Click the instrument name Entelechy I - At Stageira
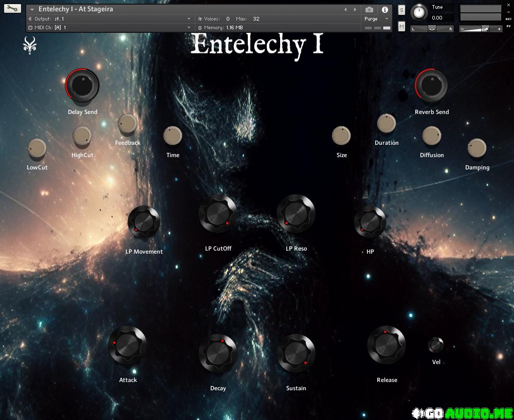This screenshot has width=514, height=420. click(x=76, y=9)
